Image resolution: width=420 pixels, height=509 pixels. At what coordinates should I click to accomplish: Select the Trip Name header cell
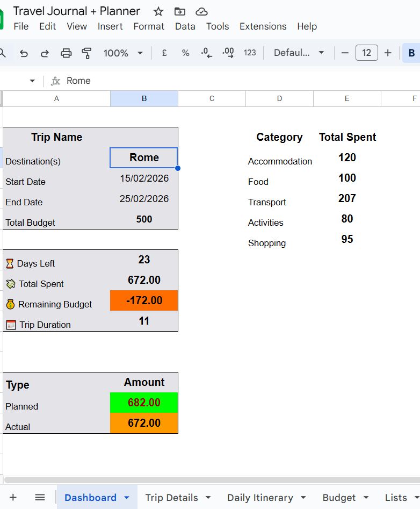click(56, 137)
